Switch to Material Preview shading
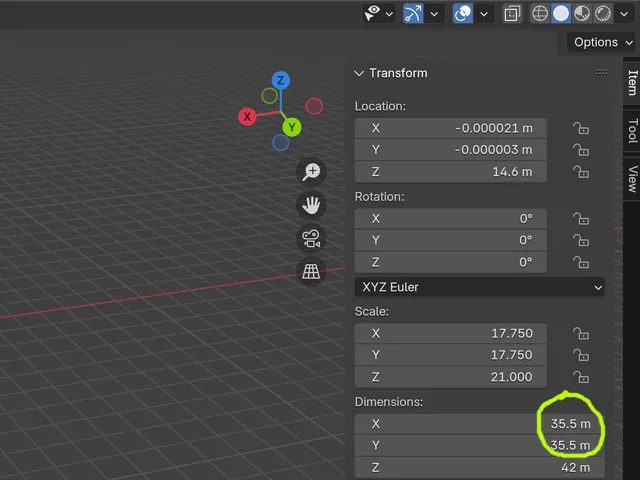The image size is (640, 480). coord(582,13)
